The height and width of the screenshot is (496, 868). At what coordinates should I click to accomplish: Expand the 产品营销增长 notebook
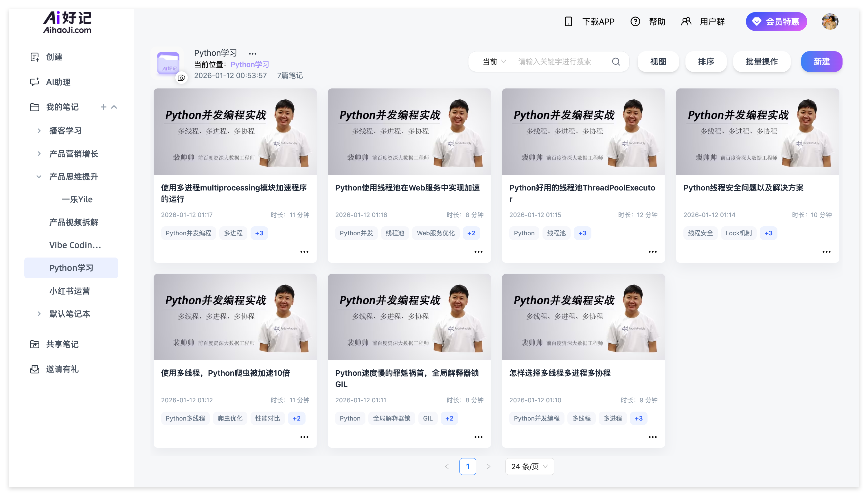click(39, 154)
